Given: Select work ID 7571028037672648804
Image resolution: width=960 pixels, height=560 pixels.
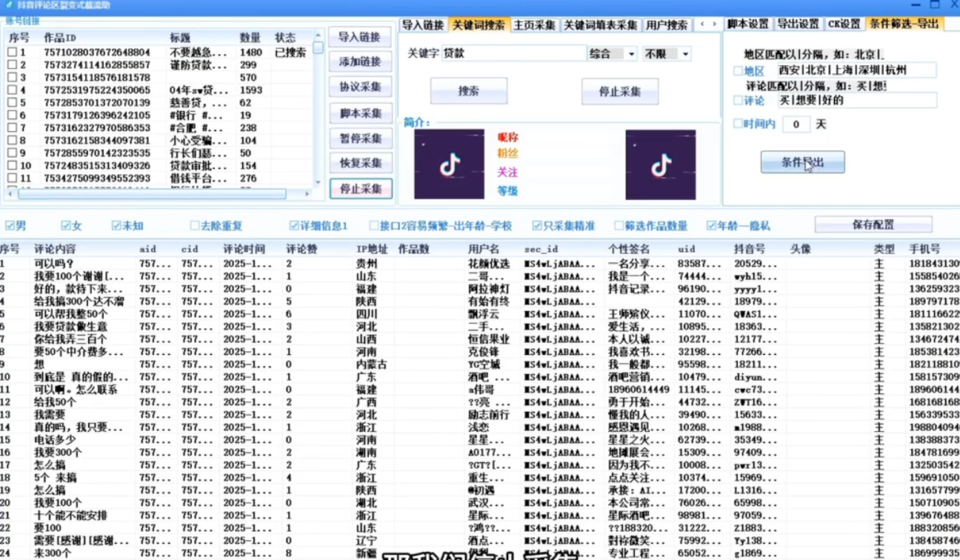Looking at the screenshot, I should pyautogui.click(x=97, y=53).
